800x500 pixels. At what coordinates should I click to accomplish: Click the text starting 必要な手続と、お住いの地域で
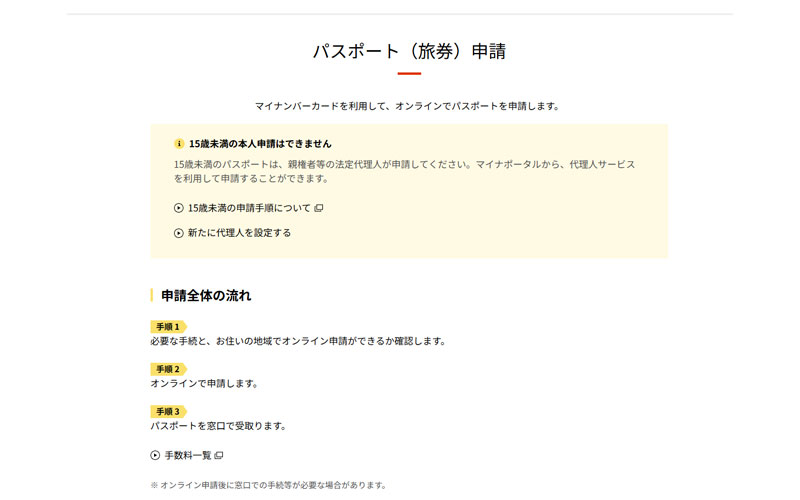[x=298, y=341]
